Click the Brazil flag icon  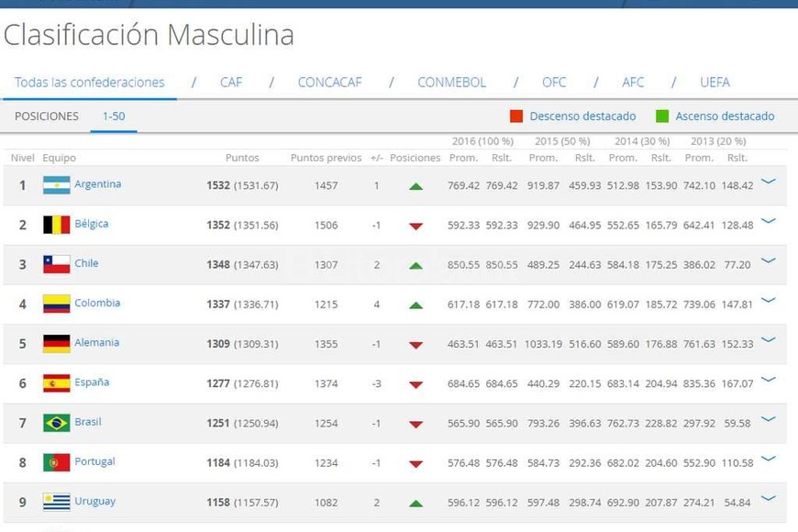click(x=56, y=423)
